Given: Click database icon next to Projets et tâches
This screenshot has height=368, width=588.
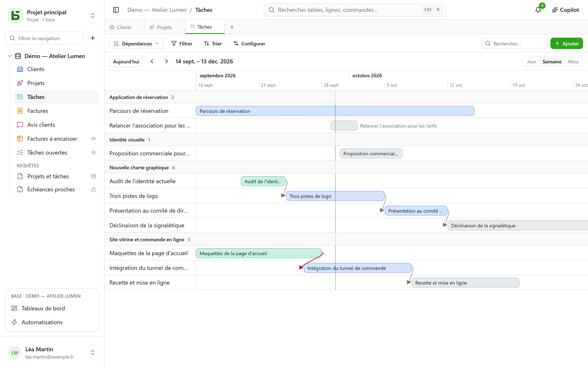Looking at the screenshot, I should tap(94, 176).
